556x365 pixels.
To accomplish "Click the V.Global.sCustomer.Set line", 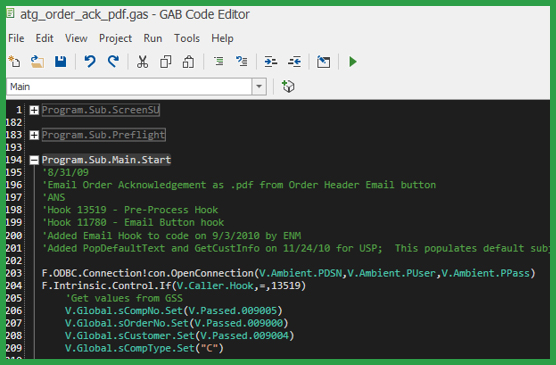I will (x=179, y=336).
